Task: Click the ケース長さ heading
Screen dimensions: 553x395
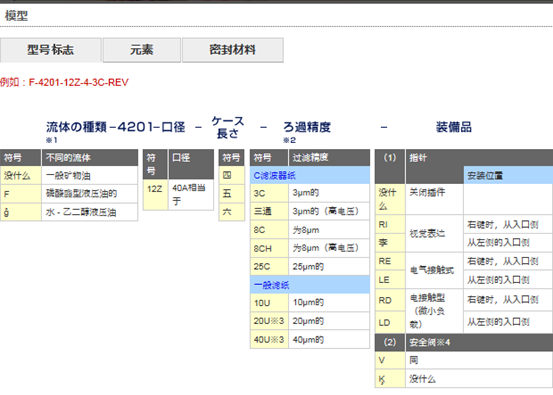Action: [x=228, y=127]
